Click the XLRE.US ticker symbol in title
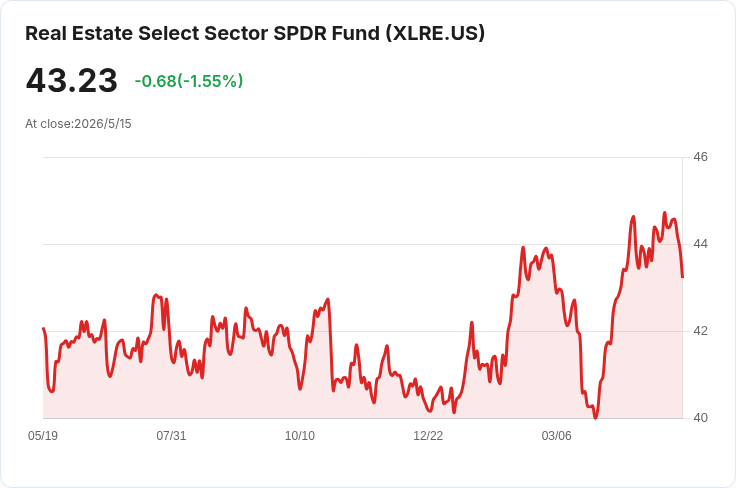The width and height of the screenshot is (736, 488). [x=435, y=33]
